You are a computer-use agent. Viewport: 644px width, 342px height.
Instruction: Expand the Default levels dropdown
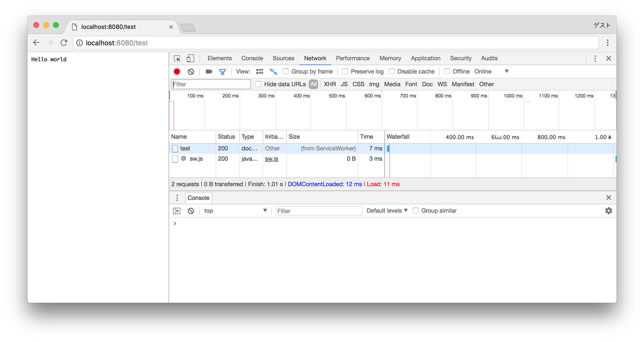[387, 211]
